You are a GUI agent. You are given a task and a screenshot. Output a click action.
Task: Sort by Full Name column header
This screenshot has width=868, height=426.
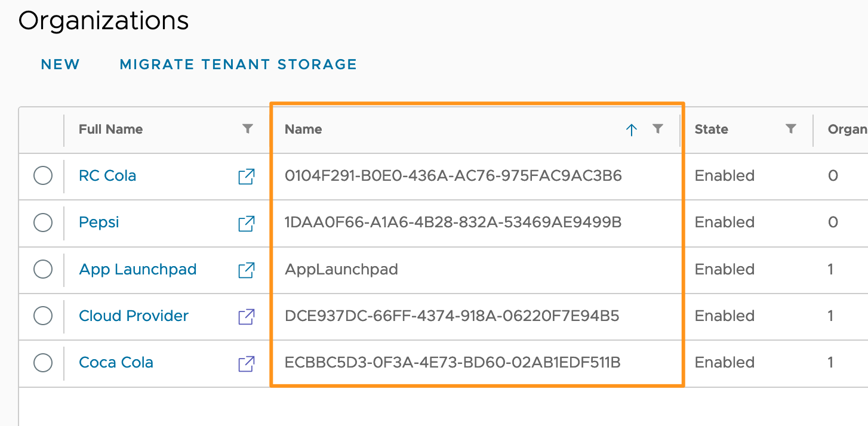point(110,129)
